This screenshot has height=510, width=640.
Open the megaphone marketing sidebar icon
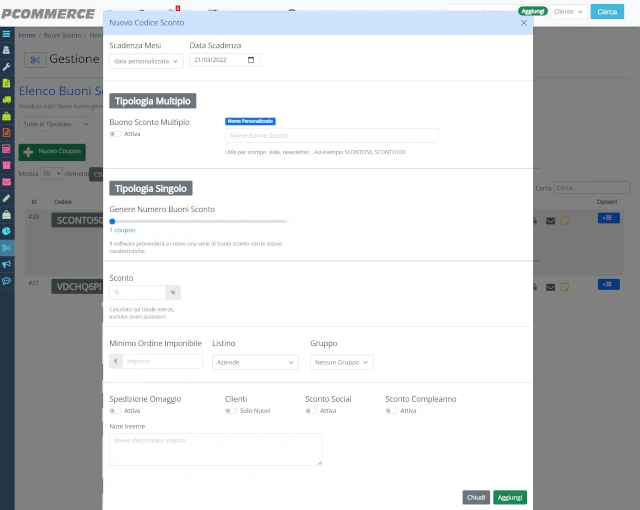pos(7,264)
